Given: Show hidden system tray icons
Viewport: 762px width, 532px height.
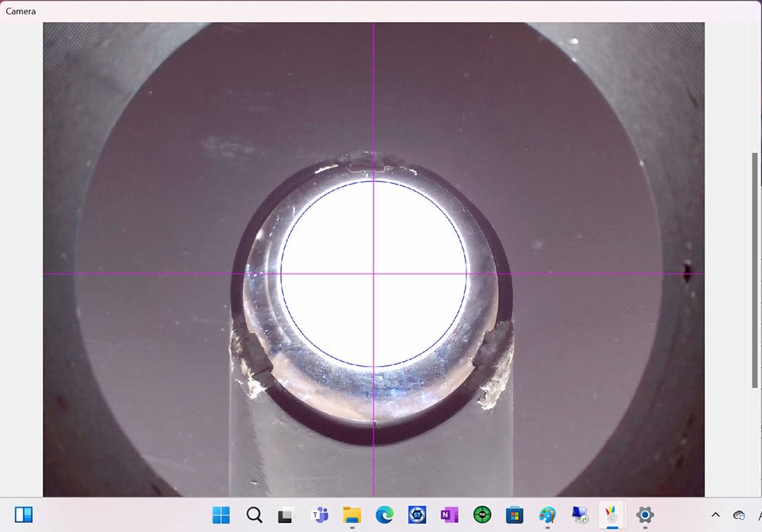Looking at the screenshot, I should (716, 514).
